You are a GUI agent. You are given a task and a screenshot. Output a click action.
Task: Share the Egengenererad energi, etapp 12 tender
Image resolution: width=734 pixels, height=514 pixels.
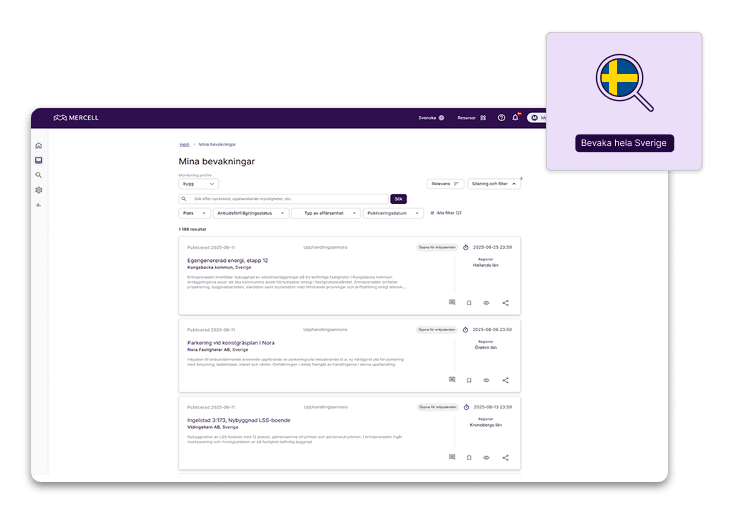tap(506, 303)
